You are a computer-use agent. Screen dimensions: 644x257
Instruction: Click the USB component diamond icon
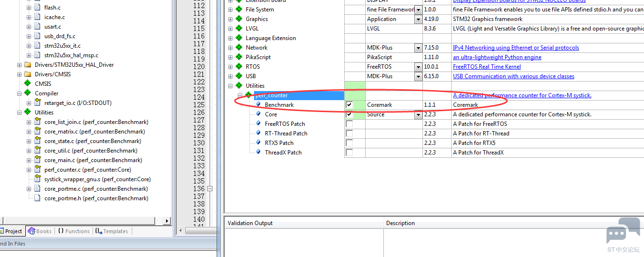[x=239, y=76]
